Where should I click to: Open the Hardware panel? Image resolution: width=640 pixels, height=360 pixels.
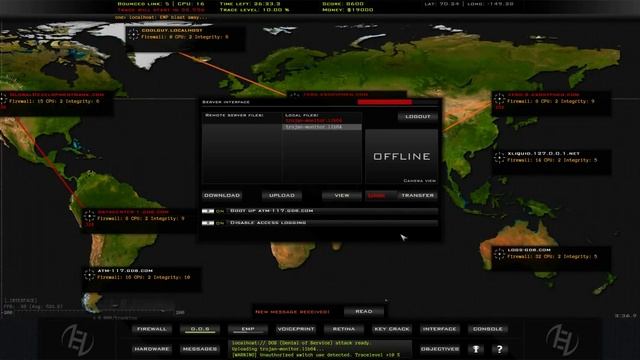(x=152, y=349)
